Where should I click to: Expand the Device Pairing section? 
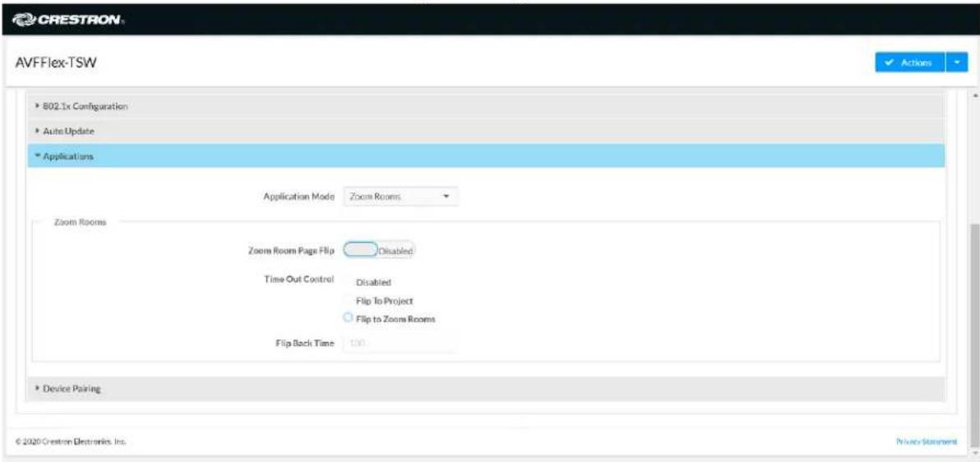tap(486, 388)
